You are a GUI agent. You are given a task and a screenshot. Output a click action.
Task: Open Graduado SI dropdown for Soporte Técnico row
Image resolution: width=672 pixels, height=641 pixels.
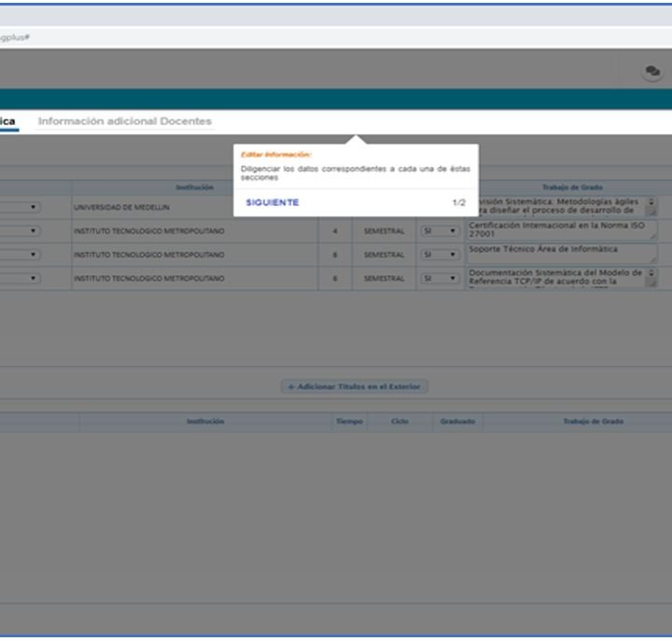(440, 255)
